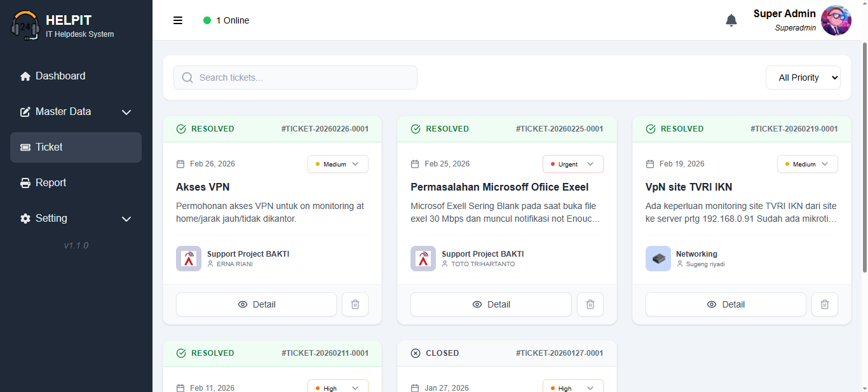
Task: Toggle the hamburger sidebar menu
Action: (178, 20)
